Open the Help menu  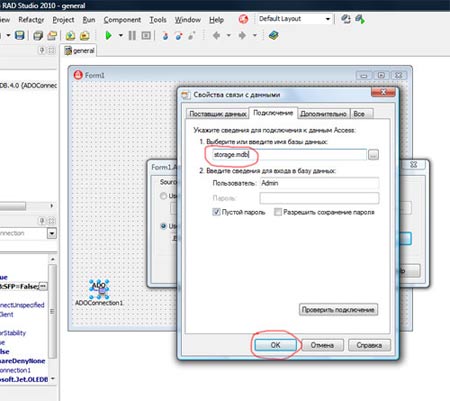(216, 20)
